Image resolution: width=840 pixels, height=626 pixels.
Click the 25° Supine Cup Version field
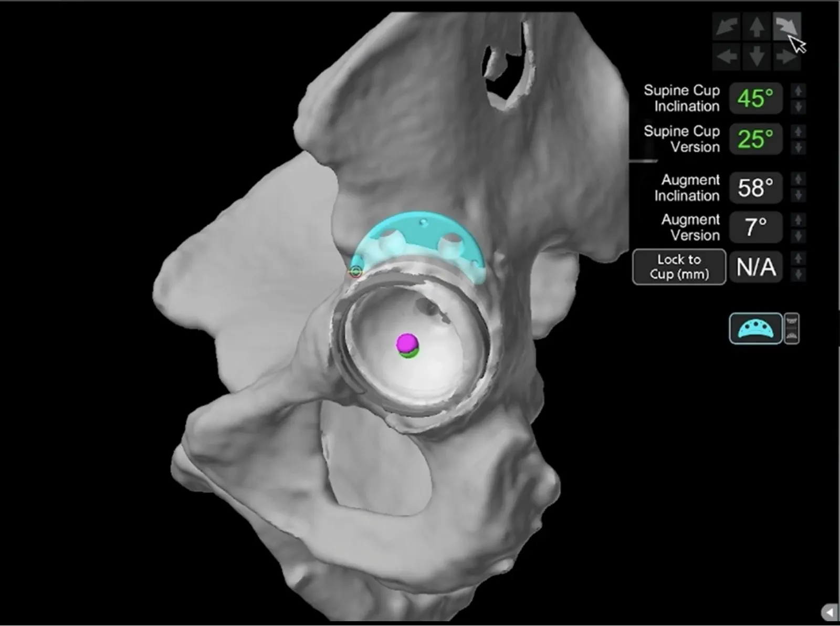point(756,139)
